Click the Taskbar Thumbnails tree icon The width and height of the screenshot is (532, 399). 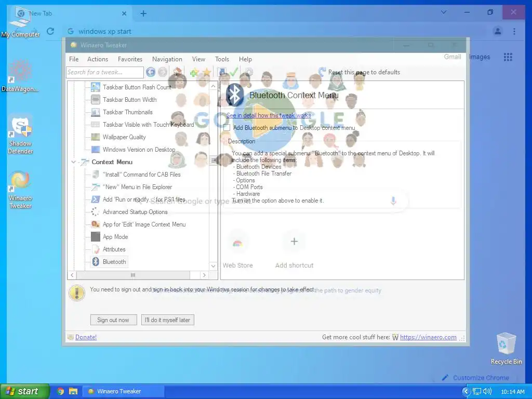click(96, 112)
